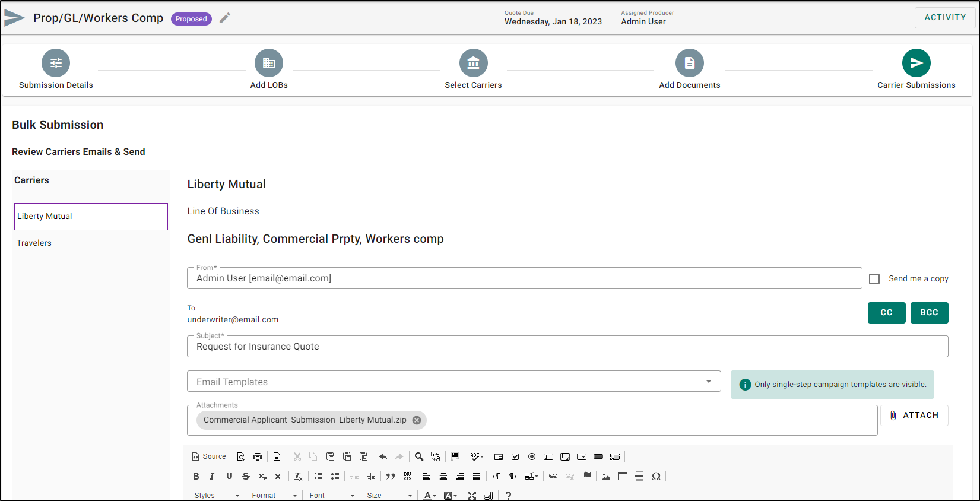Insert a form element icon
980x501 pixels.
[499, 456]
